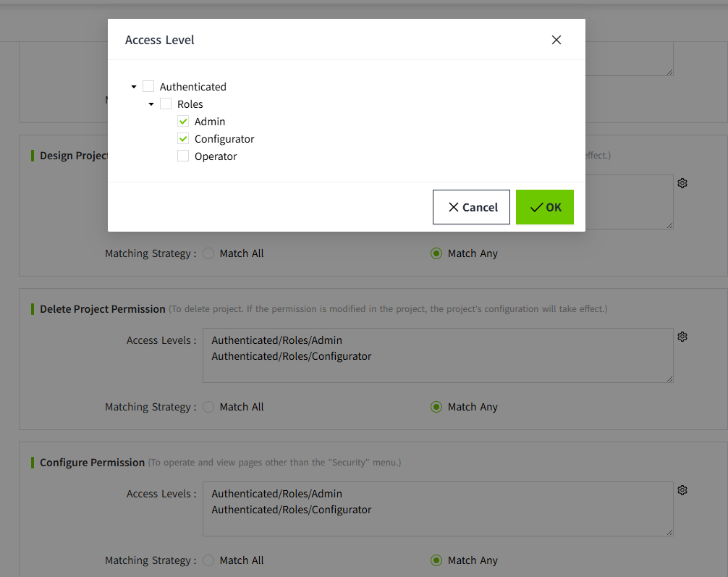The width and height of the screenshot is (728, 577).
Task: Uncheck the Admin role checkbox
Action: pos(183,122)
